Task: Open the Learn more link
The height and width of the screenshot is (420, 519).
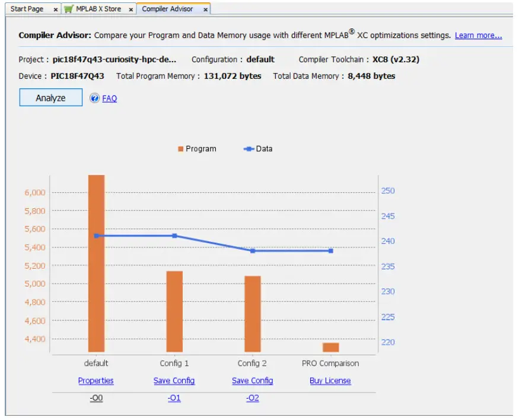Action: pos(478,36)
